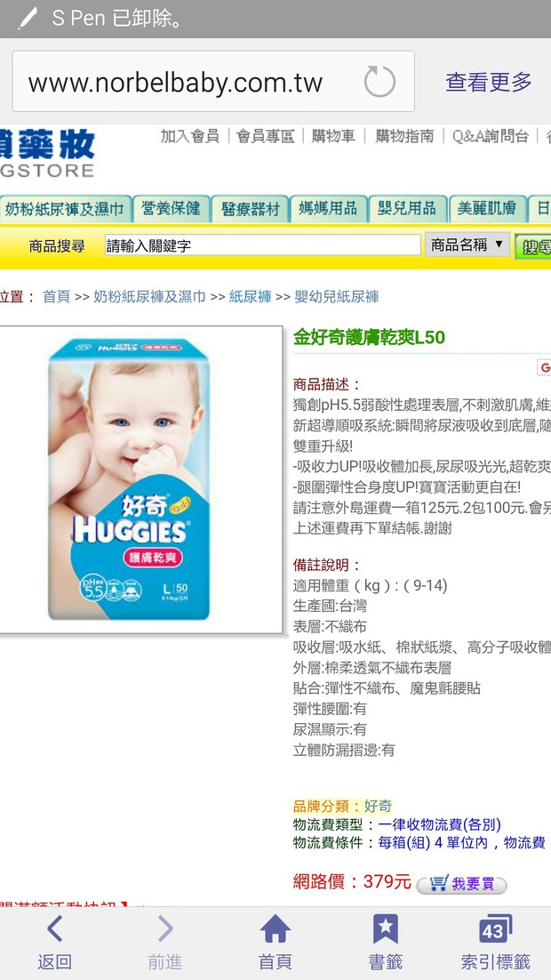Open the 嬰兒用品 category tab
The image size is (551, 980).
pos(407,209)
